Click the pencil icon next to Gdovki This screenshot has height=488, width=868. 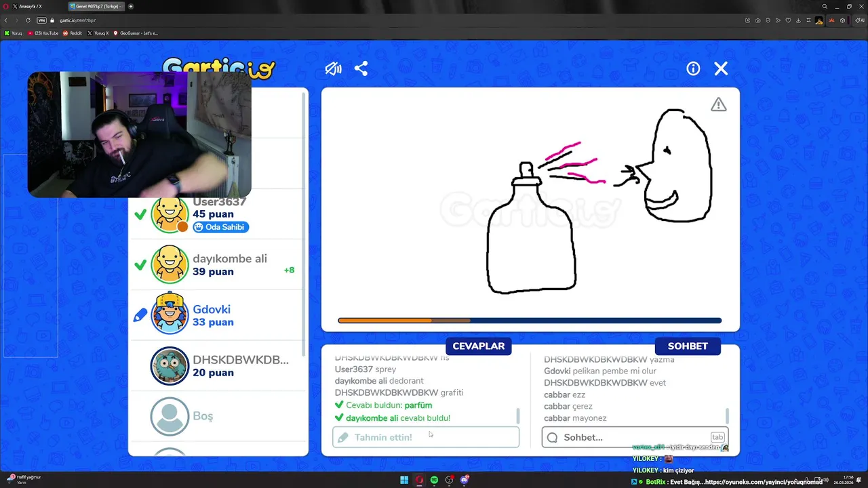(140, 315)
